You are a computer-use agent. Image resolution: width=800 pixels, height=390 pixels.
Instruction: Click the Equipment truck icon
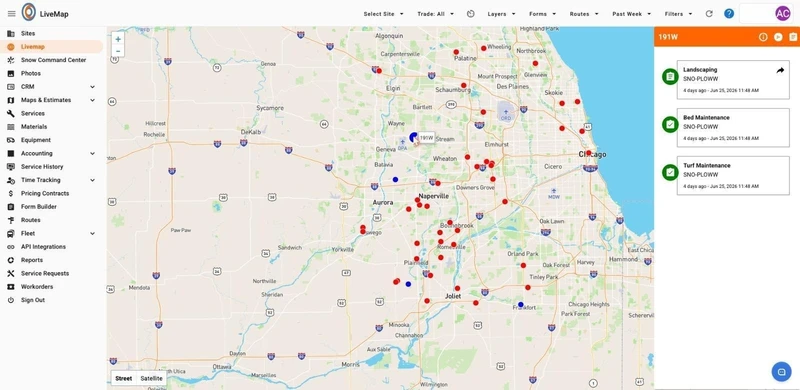coord(11,140)
